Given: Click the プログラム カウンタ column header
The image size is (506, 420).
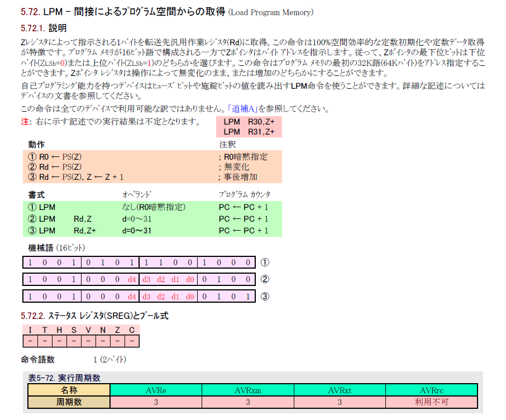Looking at the screenshot, I should pos(244,195).
